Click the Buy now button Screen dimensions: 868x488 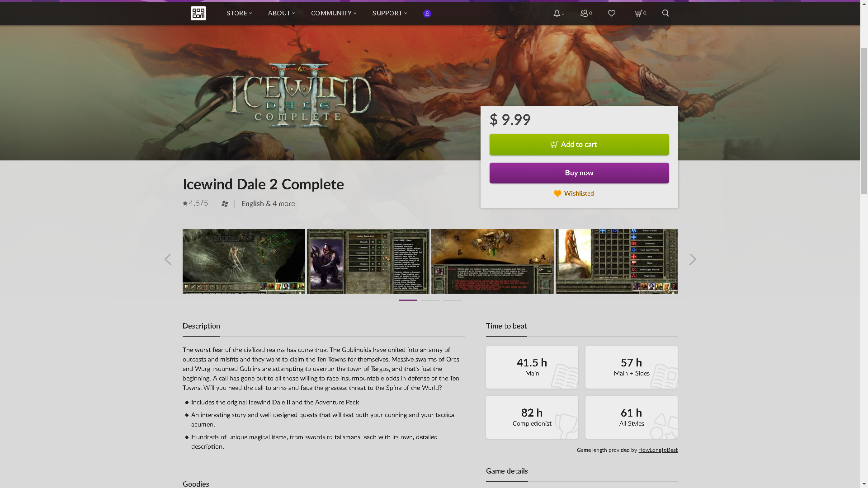(579, 173)
